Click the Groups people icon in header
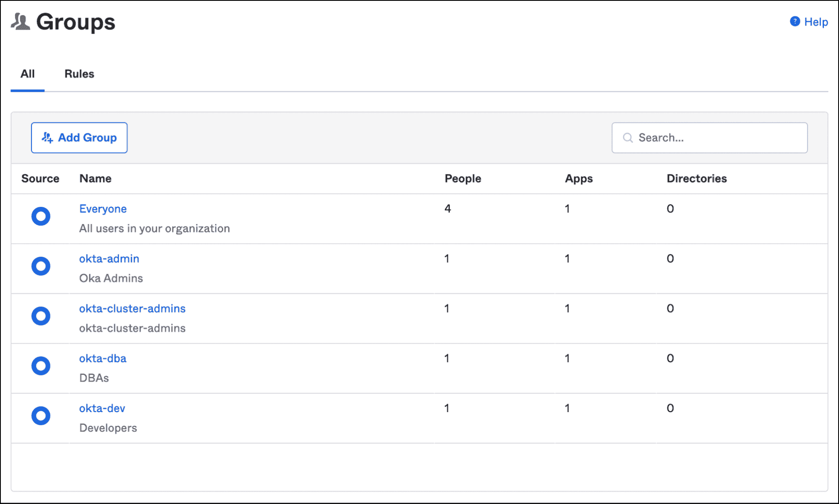Viewport: 839px width, 504px height. click(20, 21)
